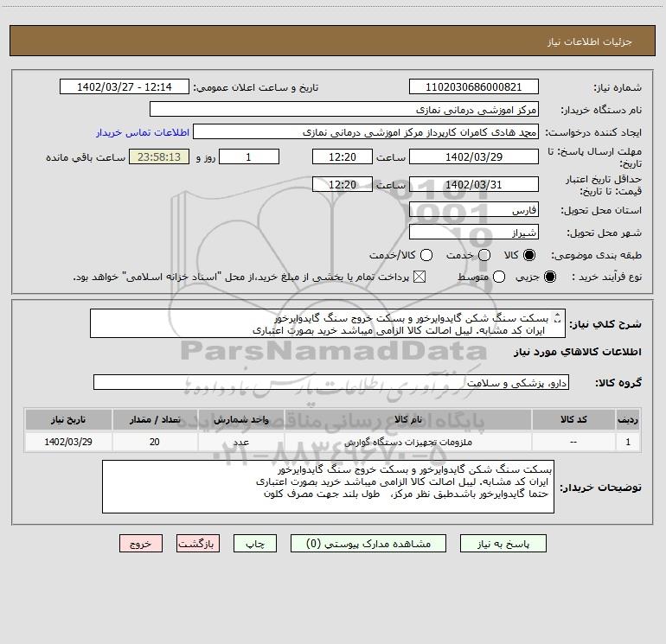This screenshot has width=666, height=644.
Task: Select the خدمت radio button
Action: 484,255
